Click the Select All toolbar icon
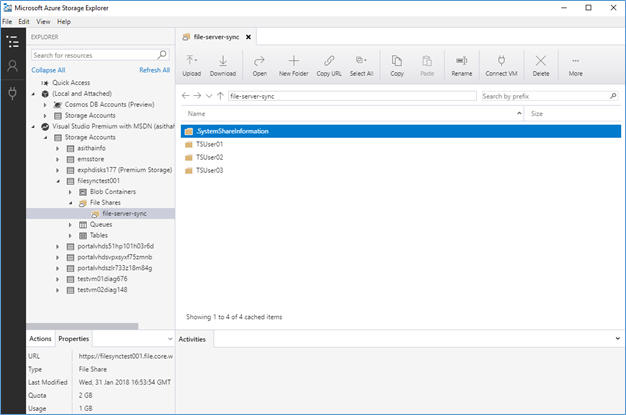 click(361, 66)
